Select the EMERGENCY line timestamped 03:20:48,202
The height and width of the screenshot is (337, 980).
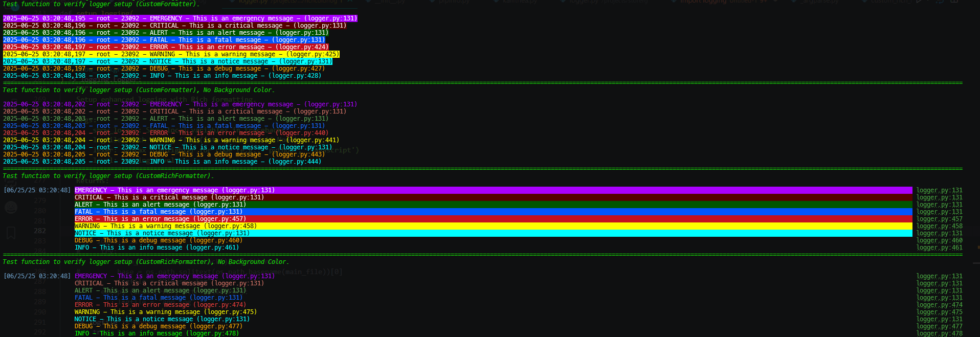[180, 104]
